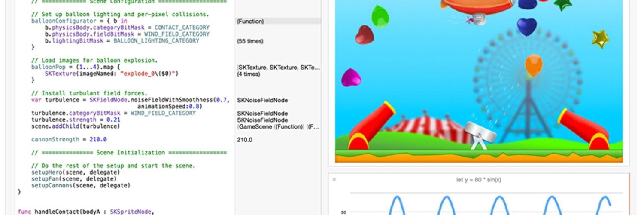
Task: Select the '(55 times)' result entry
Action: click(250, 41)
